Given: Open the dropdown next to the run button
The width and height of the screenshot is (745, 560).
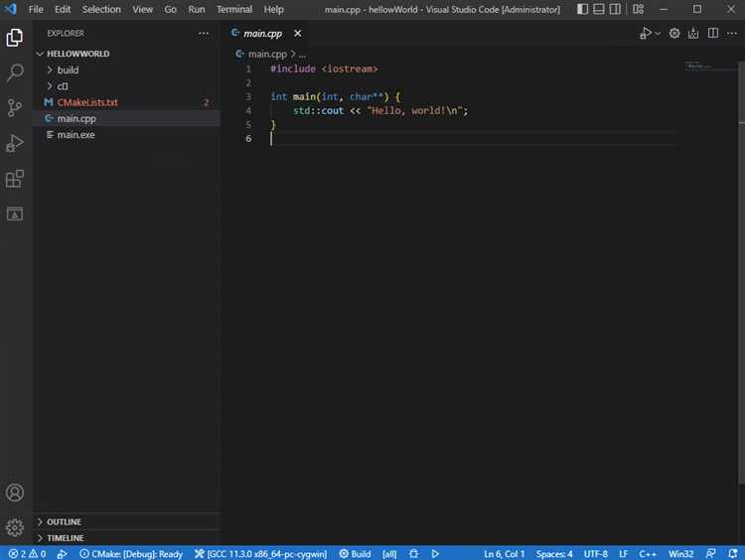Looking at the screenshot, I should [x=658, y=34].
